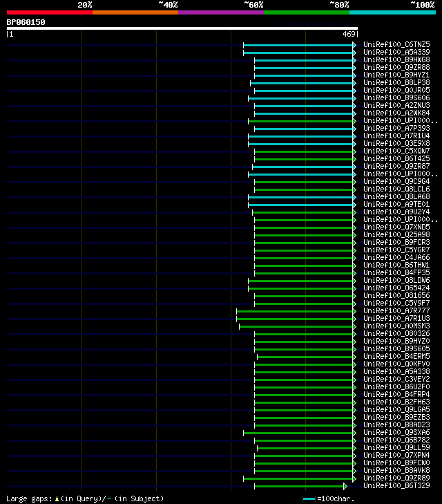Image resolution: width=442 pixels, height=504 pixels.
Task: Click the purple ~60% legend segment
Action: 221,12
